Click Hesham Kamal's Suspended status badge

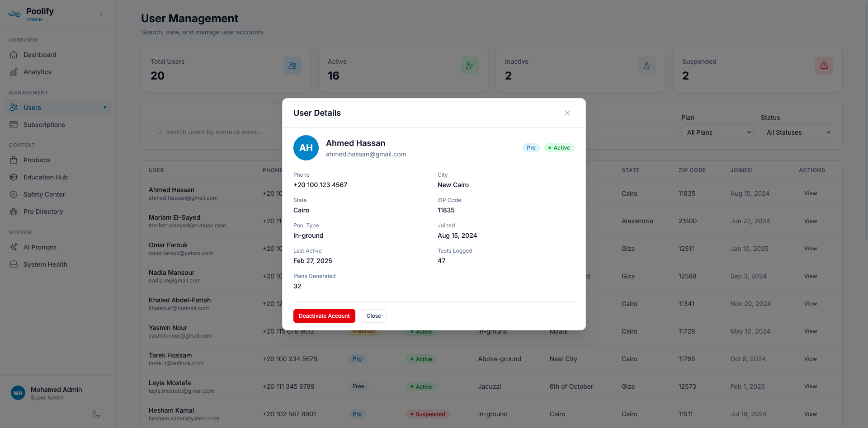click(427, 414)
